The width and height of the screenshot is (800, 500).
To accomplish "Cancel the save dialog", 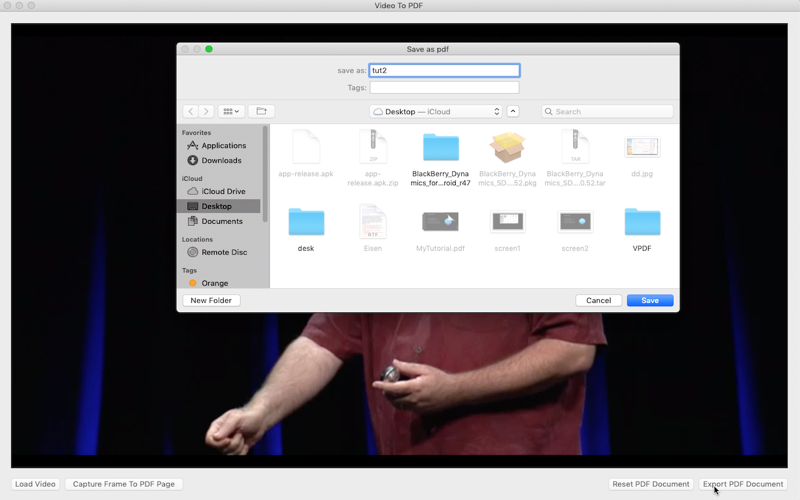I will coord(598,301).
